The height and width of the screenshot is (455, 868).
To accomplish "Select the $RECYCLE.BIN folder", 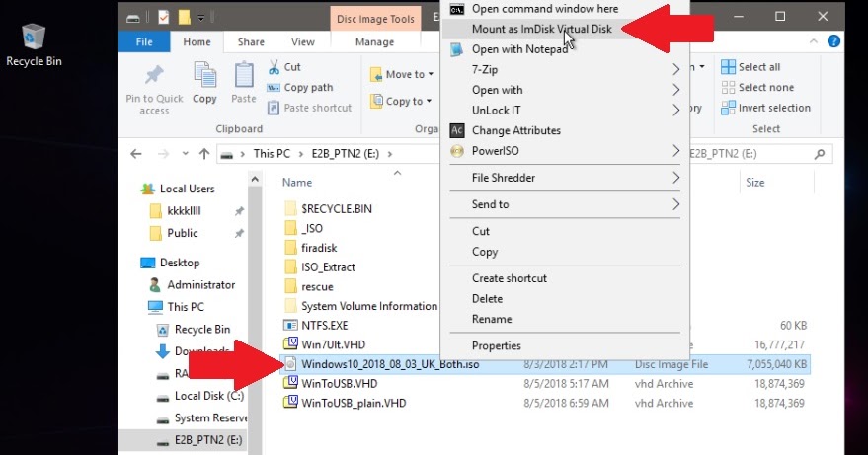I will (x=328, y=208).
